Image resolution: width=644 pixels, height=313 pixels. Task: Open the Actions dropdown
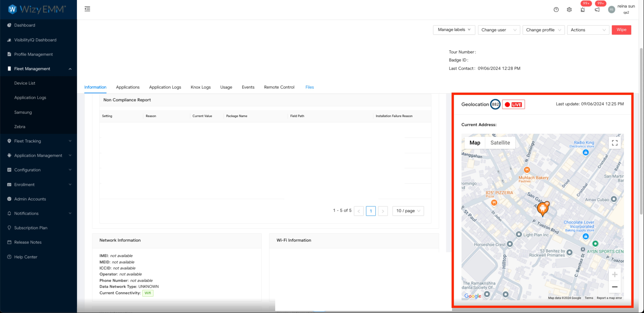coord(588,30)
